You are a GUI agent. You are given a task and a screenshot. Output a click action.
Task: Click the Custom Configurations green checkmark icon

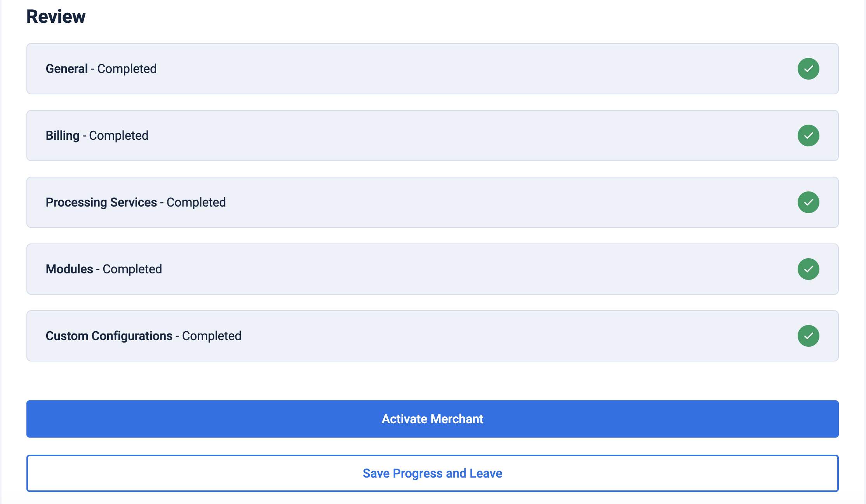[x=808, y=336]
